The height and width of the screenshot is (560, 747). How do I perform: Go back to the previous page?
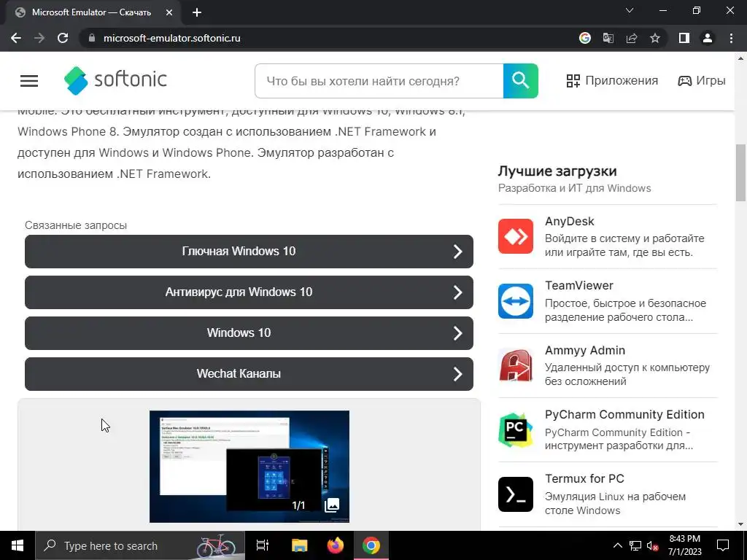point(16,38)
